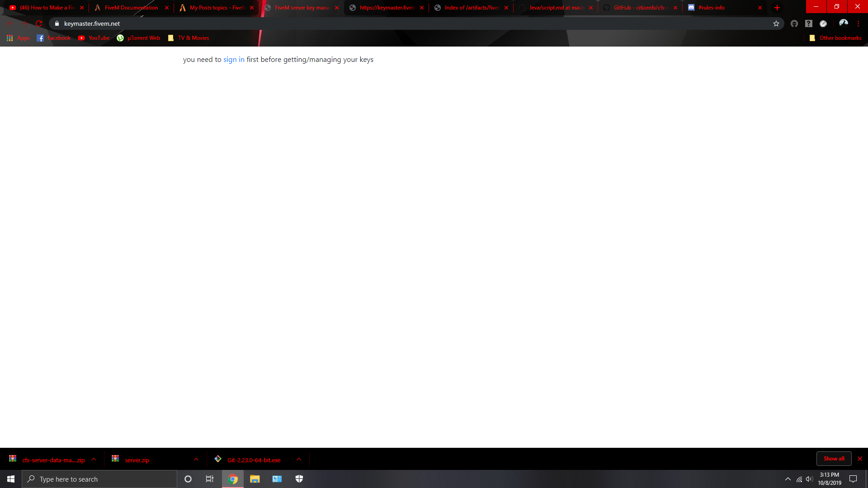Viewport: 868px width, 488px height.
Task: Open Chrome's three-dot menu
Action: point(858,23)
